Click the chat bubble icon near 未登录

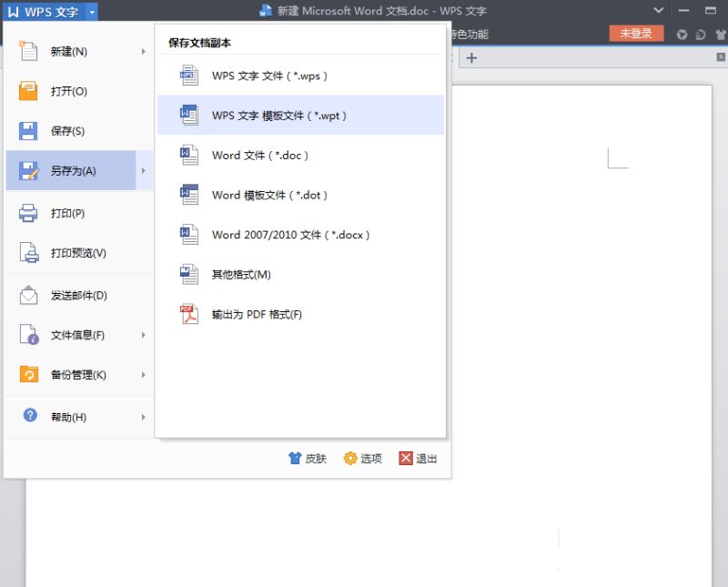701,35
